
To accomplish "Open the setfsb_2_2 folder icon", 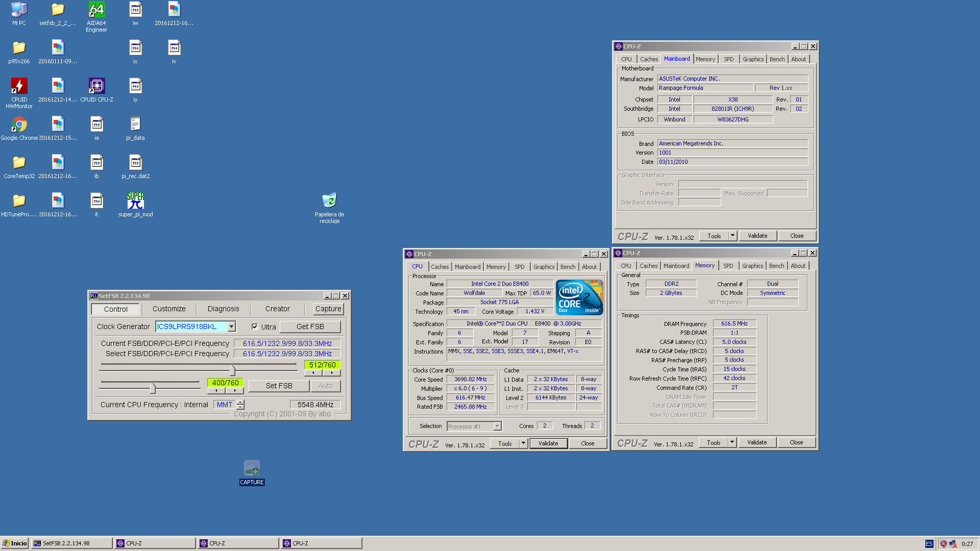I will click(58, 14).
